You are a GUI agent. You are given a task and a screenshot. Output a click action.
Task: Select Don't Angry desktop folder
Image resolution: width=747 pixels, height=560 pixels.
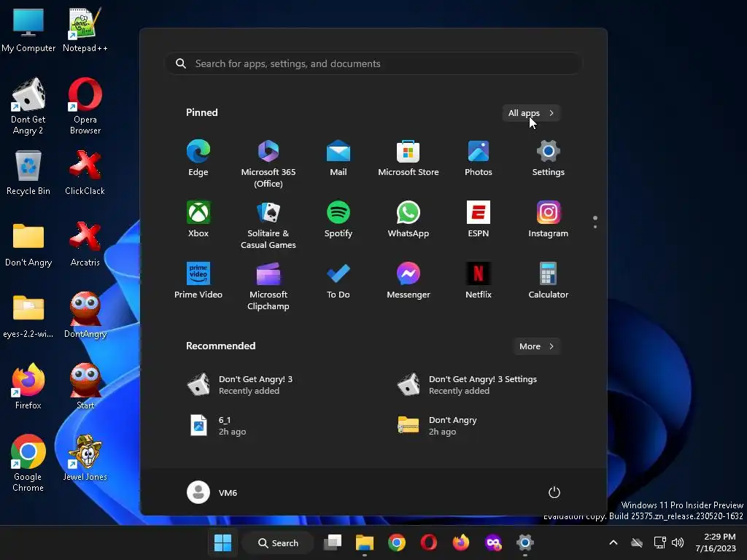[x=28, y=244]
